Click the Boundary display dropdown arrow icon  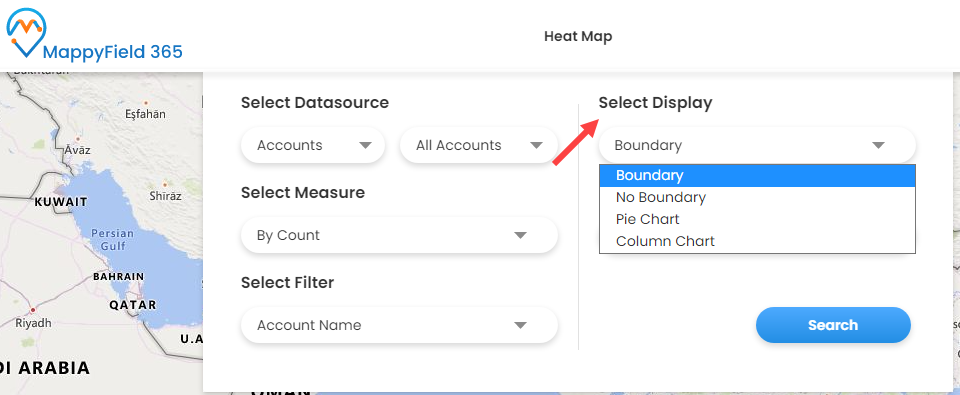[879, 146]
